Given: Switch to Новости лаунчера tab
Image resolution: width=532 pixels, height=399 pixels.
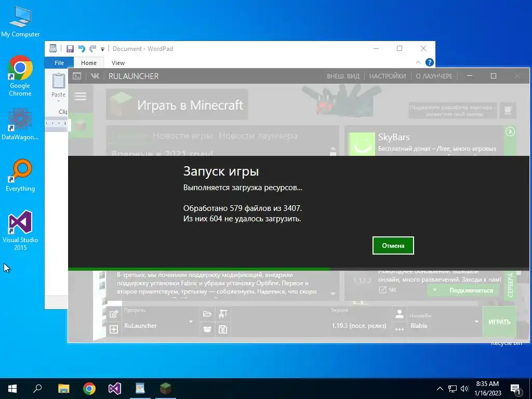Looking at the screenshot, I should click(x=258, y=136).
